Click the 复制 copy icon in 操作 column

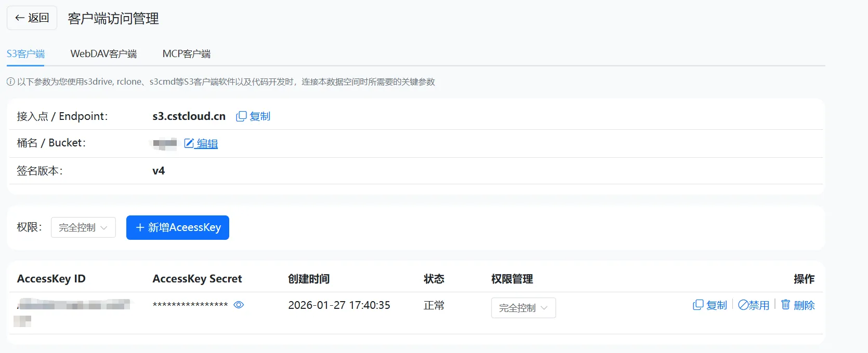pos(698,305)
